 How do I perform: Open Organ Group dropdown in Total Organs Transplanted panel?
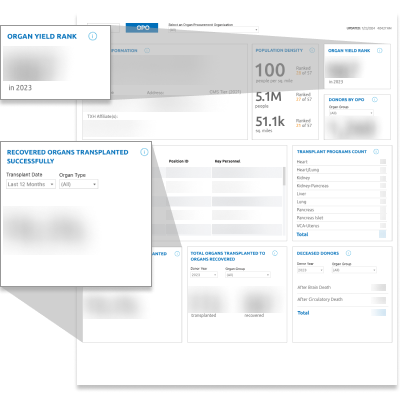tap(248, 275)
